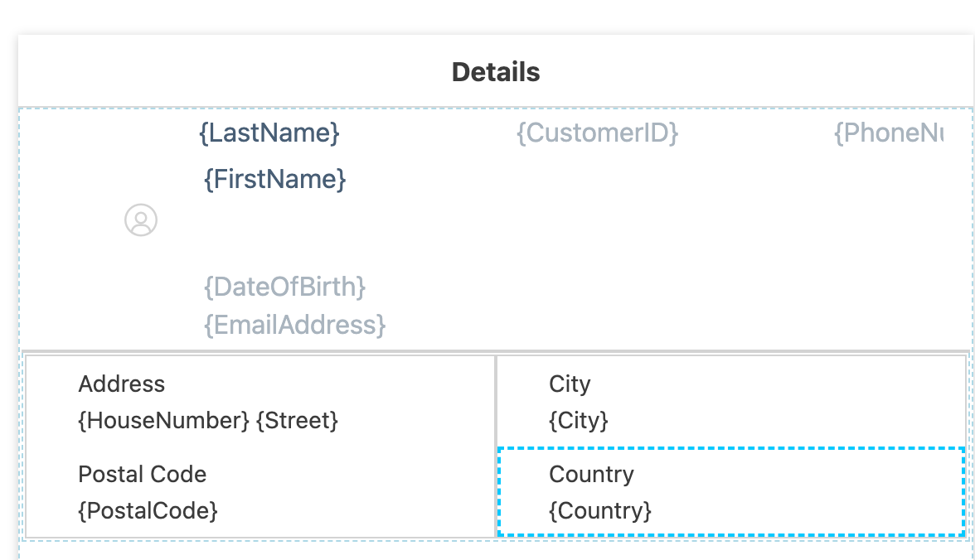Viewport: 975px width, 560px height.
Task: Click the user avatar placeholder icon
Action: tap(141, 220)
